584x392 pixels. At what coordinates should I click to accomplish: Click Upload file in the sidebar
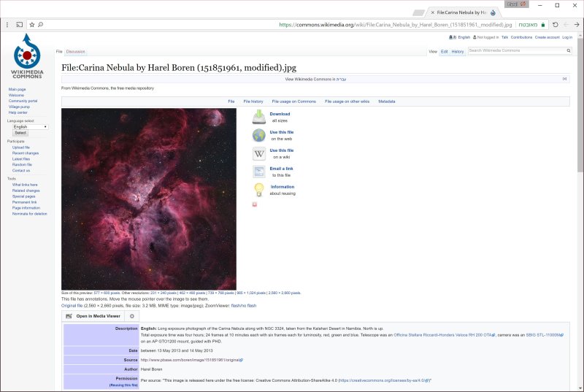(21, 147)
